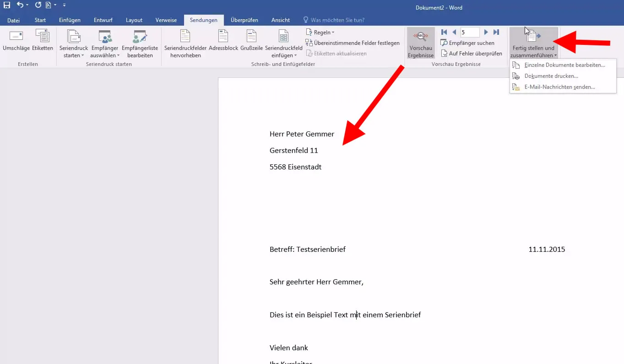Undo the last action
The height and width of the screenshot is (364, 624).
click(x=20, y=5)
